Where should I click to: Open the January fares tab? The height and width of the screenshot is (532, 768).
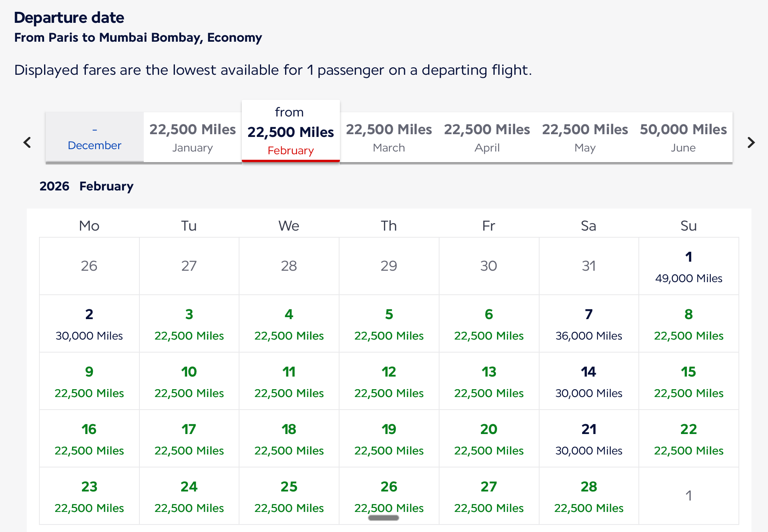(192, 137)
